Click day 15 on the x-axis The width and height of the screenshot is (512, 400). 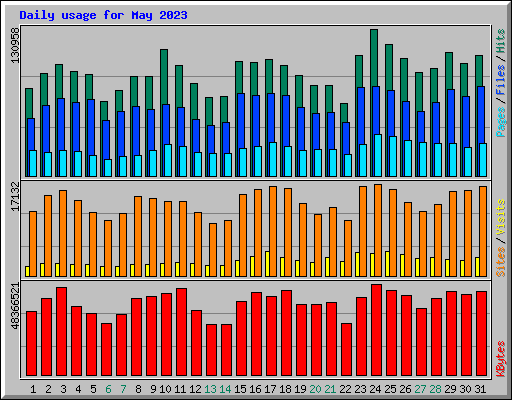[240, 389]
